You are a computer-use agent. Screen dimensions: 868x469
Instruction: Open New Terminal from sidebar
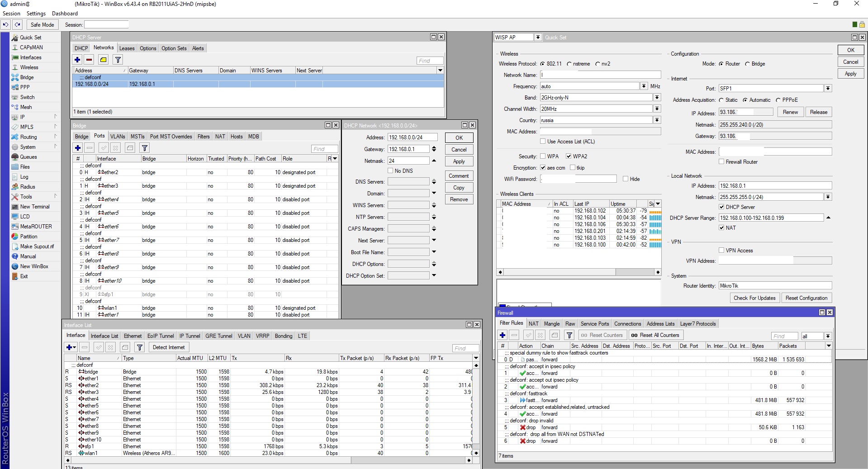pyautogui.click(x=35, y=207)
